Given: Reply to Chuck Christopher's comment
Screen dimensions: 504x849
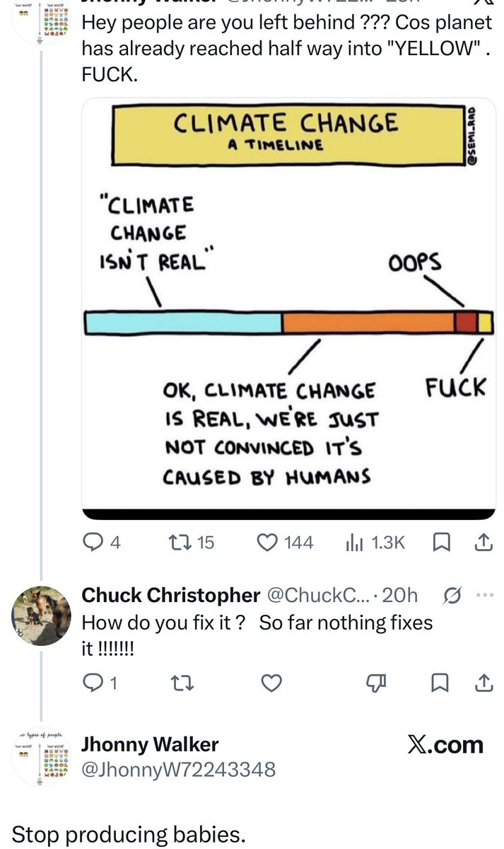Looking at the screenshot, I should pos(100,683).
